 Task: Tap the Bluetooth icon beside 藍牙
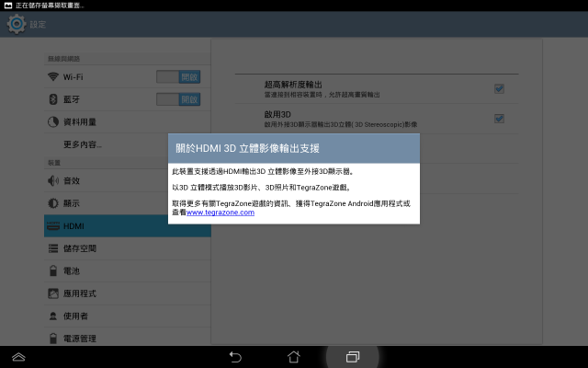pos(53,99)
